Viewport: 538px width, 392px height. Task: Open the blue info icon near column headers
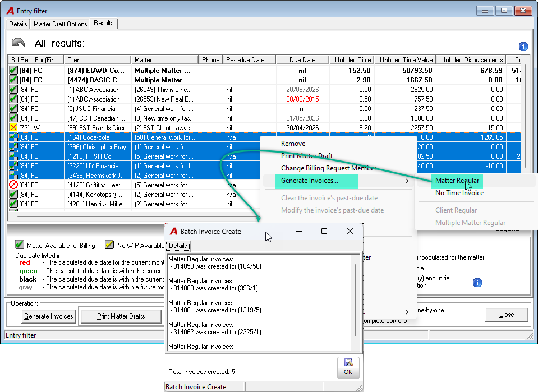[523, 47]
